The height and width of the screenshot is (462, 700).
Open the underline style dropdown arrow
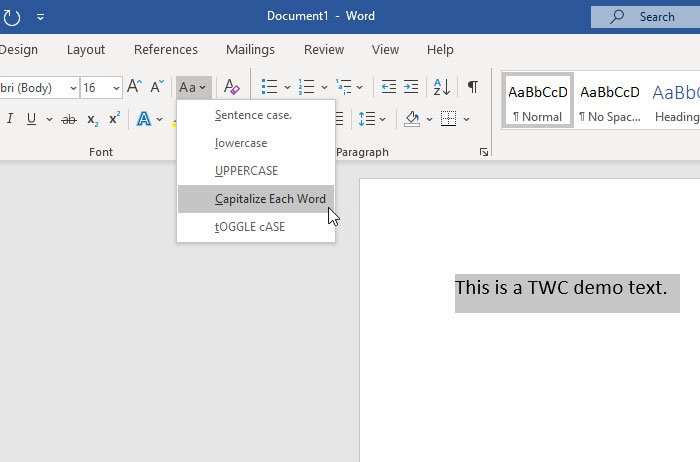click(x=50, y=119)
